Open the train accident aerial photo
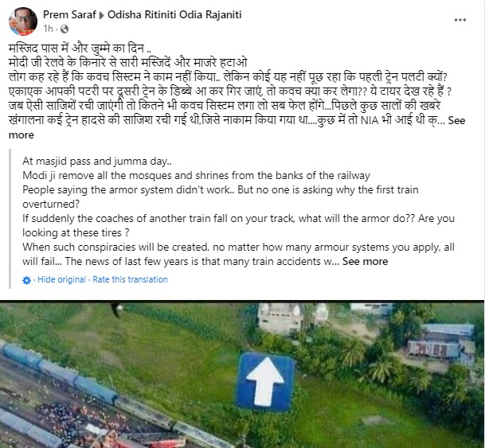Viewport: 485px width, 448px height. [x=242, y=374]
